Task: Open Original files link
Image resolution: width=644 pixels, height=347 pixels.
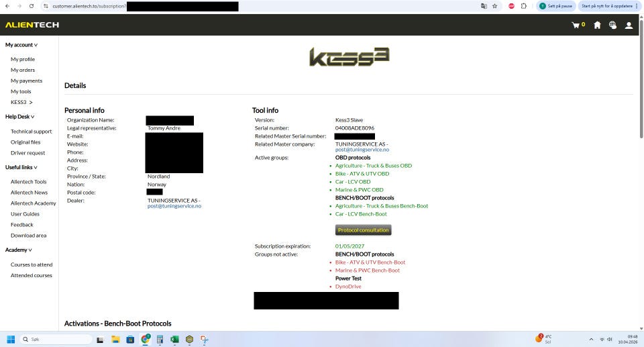Action: 25,142
